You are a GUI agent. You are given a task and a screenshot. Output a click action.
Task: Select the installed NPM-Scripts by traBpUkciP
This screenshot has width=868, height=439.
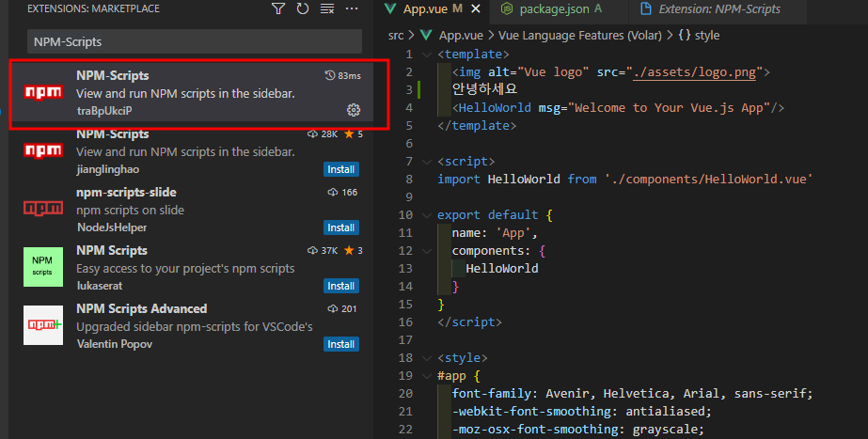tap(192, 92)
